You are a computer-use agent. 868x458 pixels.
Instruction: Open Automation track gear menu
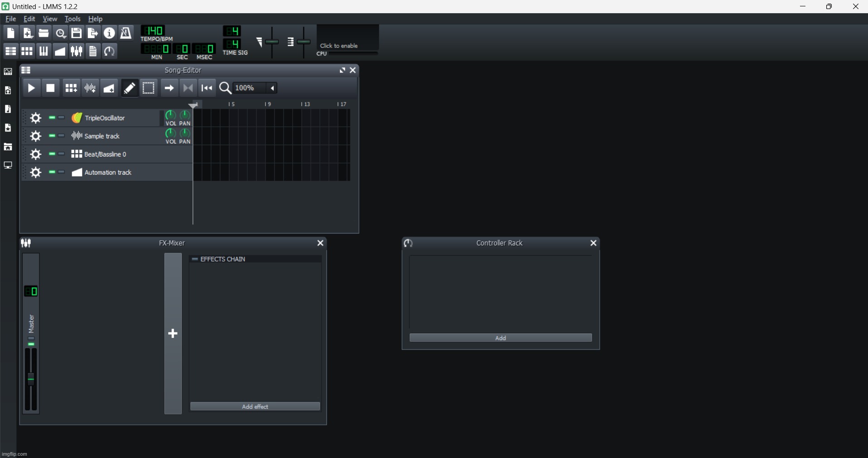36,173
